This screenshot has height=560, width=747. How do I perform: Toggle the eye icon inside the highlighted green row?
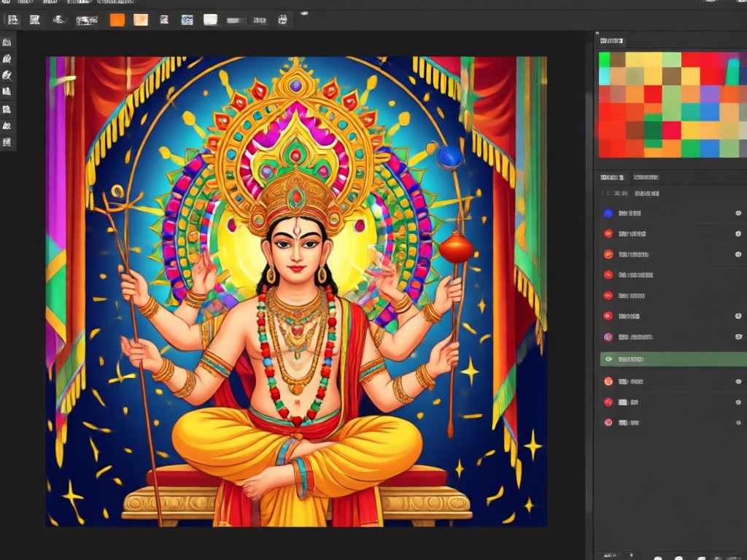[x=608, y=359]
